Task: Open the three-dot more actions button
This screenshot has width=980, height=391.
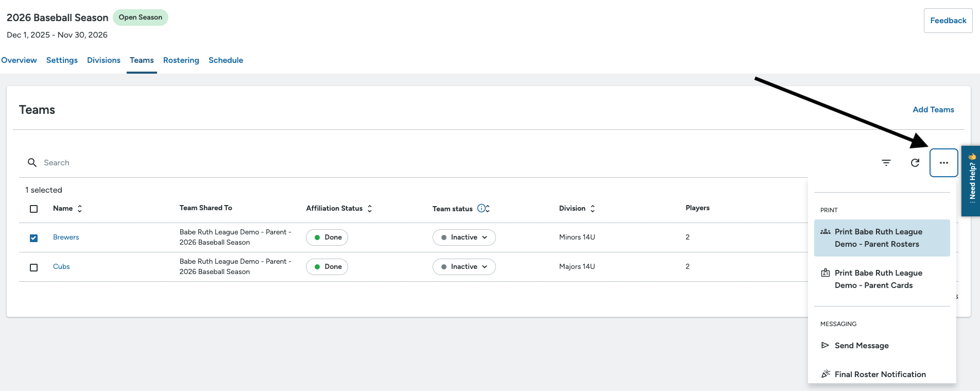Action: coord(944,163)
